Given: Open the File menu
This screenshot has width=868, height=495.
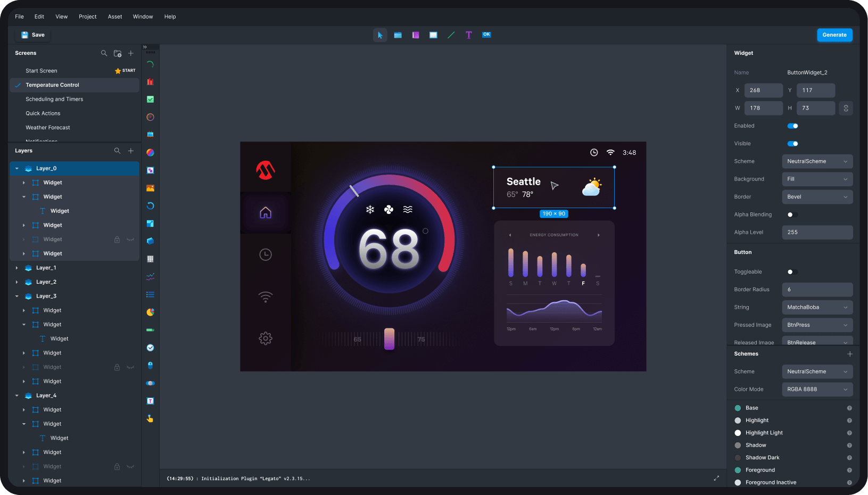Looking at the screenshot, I should tap(20, 16).
